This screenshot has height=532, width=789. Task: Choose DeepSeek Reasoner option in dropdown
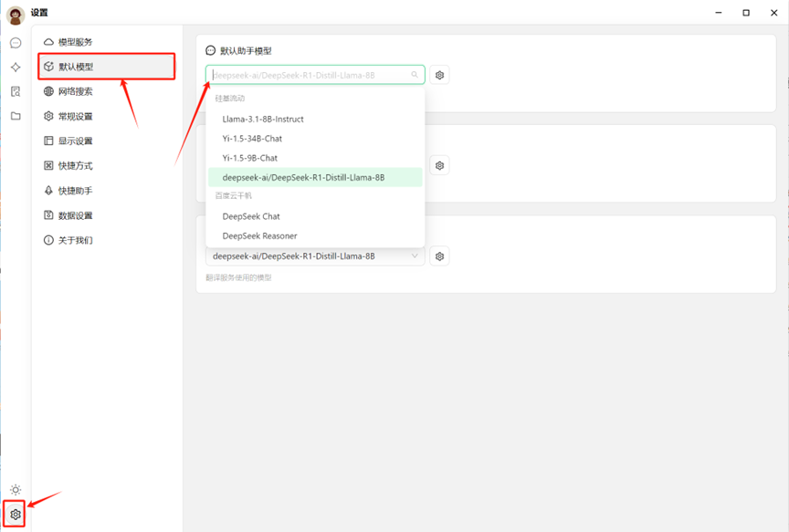[259, 235]
